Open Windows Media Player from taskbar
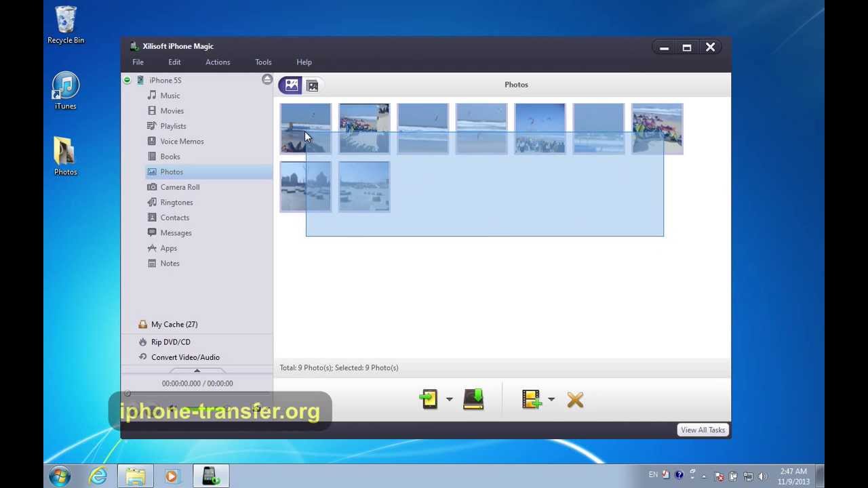Image resolution: width=868 pixels, height=488 pixels. click(x=172, y=476)
